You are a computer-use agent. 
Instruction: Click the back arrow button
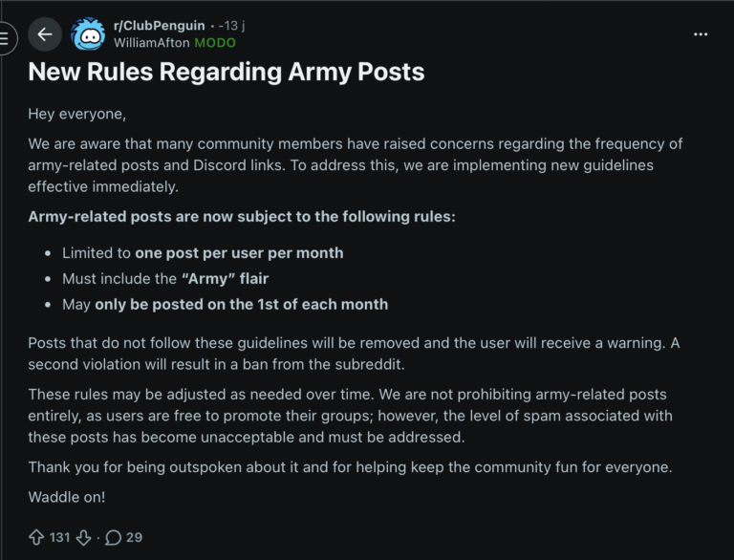pos(45,35)
